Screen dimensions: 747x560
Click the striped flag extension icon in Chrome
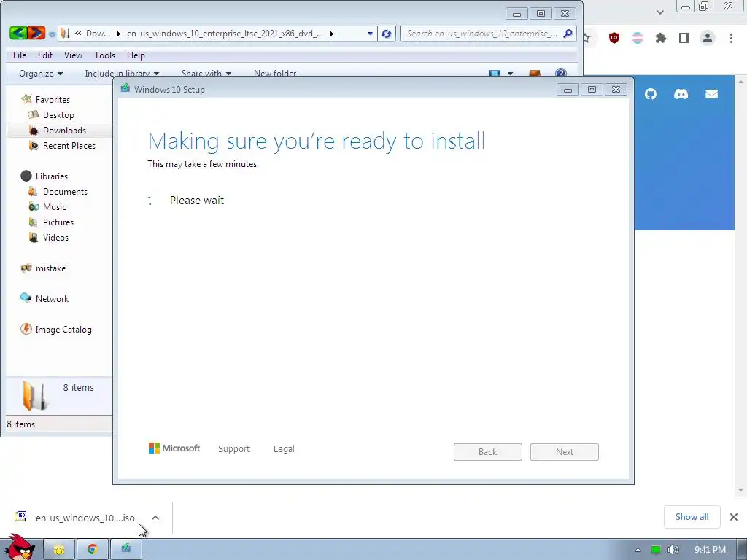click(638, 38)
